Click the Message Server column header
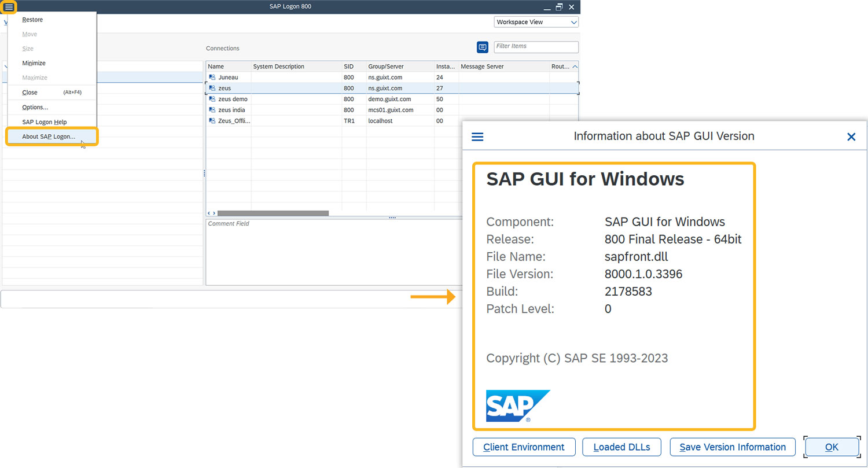The image size is (868, 468). click(504, 67)
